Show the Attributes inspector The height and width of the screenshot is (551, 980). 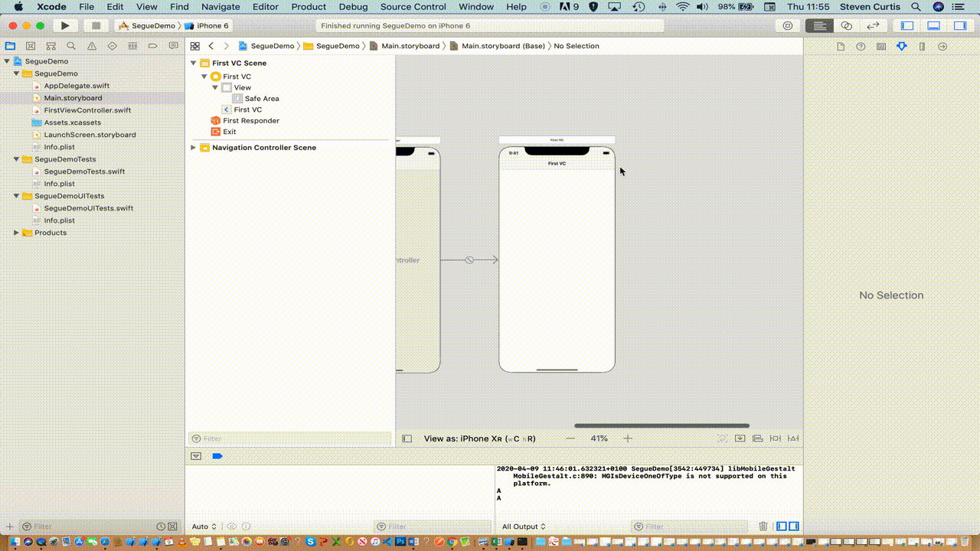pyautogui.click(x=901, y=47)
